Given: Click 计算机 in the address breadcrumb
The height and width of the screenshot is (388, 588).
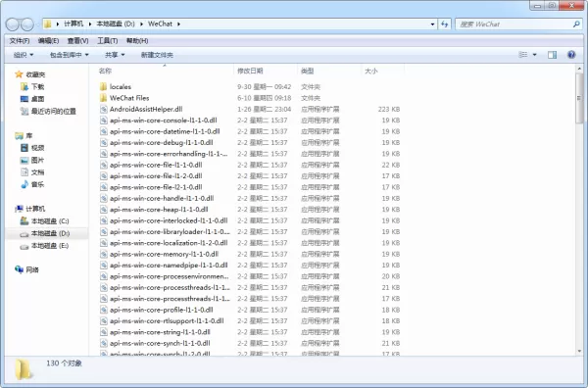Looking at the screenshot, I should (73, 24).
